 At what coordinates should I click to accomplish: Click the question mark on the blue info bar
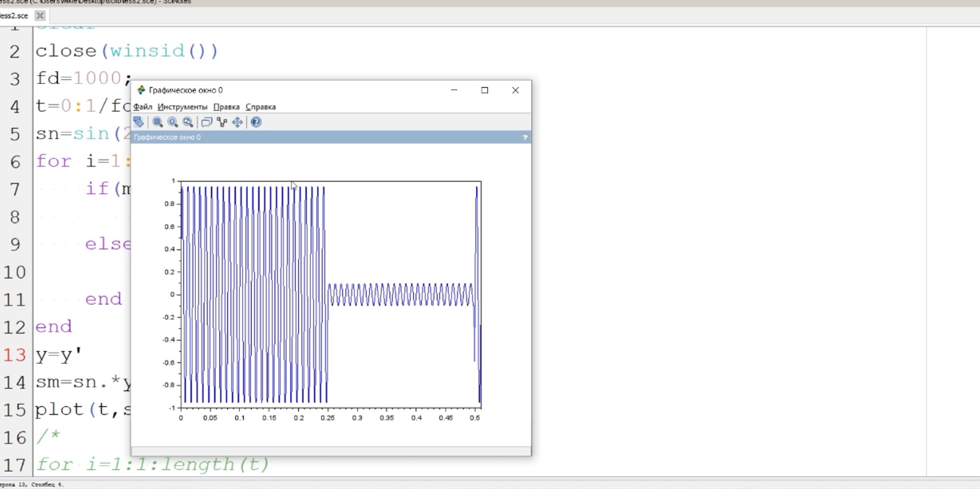(525, 138)
